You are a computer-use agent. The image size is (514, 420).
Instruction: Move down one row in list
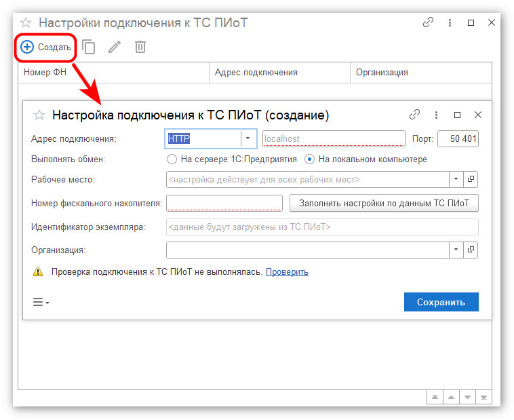coord(467,398)
